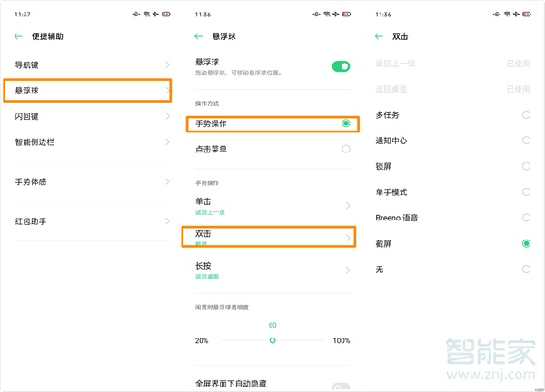The width and height of the screenshot is (545, 392).
Task: Select the 单手模式 radio button
Action: [x=526, y=192]
